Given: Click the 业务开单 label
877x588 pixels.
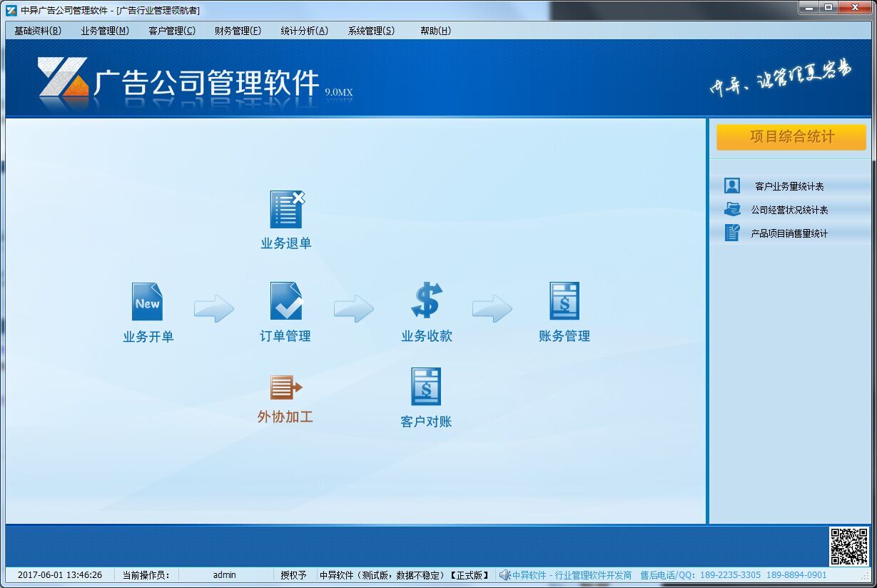Looking at the screenshot, I should (x=148, y=337).
